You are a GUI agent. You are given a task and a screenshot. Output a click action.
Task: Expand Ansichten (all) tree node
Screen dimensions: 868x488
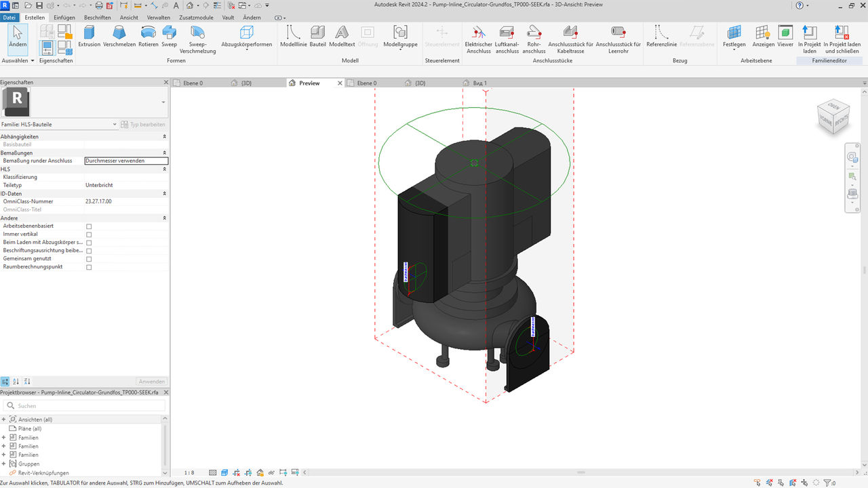[4, 420]
